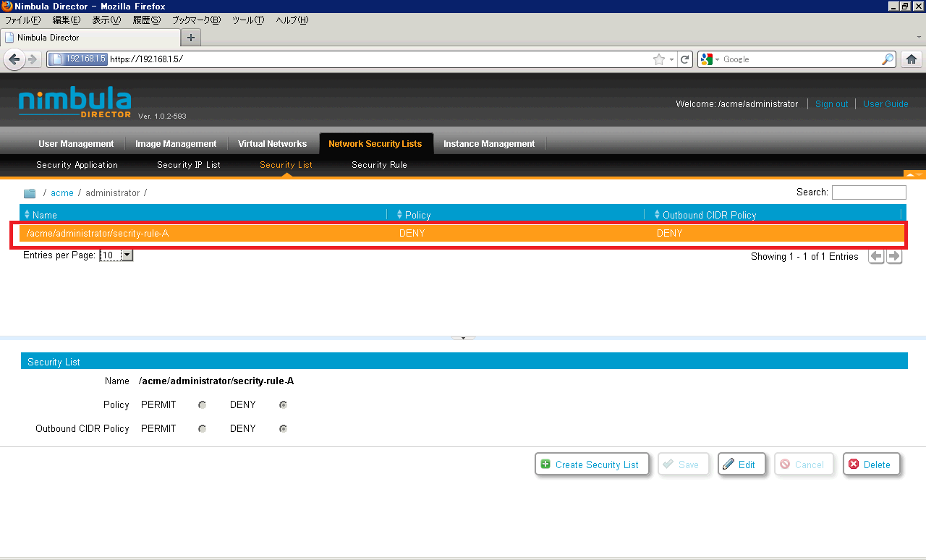
Task: Open the User Guide link
Action: pyautogui.click(x=885, y=104)
